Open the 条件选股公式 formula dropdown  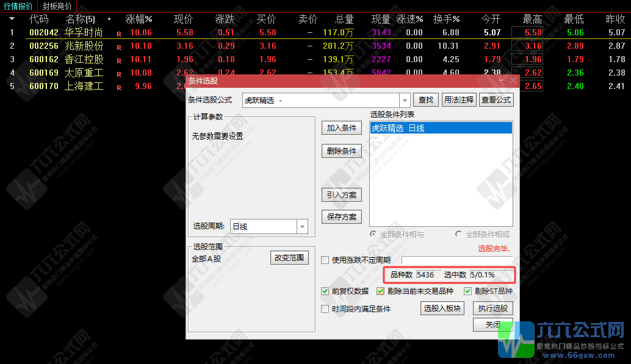[404, 99]
